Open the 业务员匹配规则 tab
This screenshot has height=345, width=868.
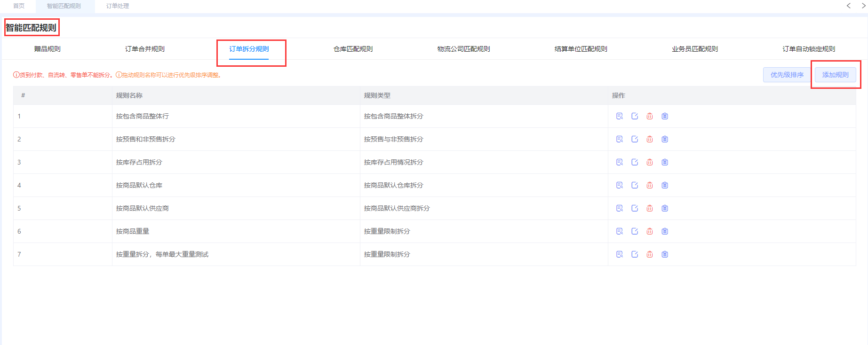pos(695,49)
